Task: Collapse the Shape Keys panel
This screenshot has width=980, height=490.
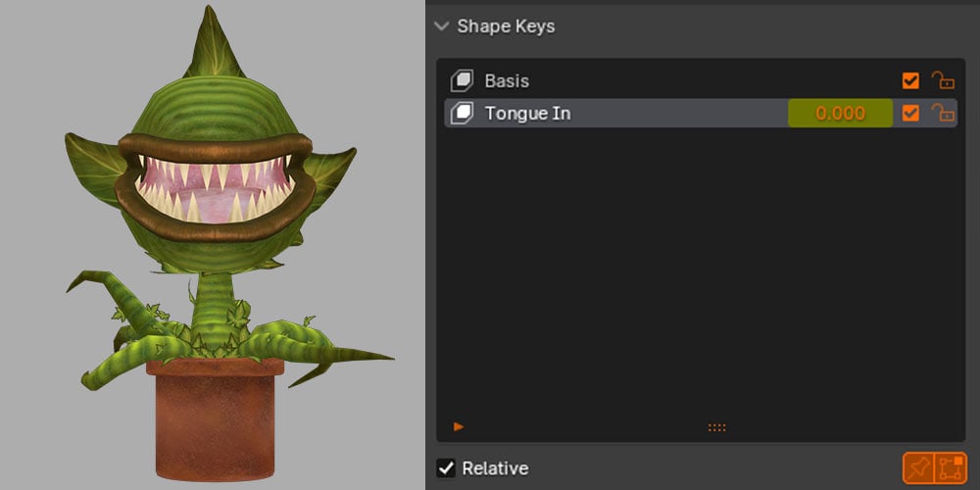Action: (x=442, y=26)
